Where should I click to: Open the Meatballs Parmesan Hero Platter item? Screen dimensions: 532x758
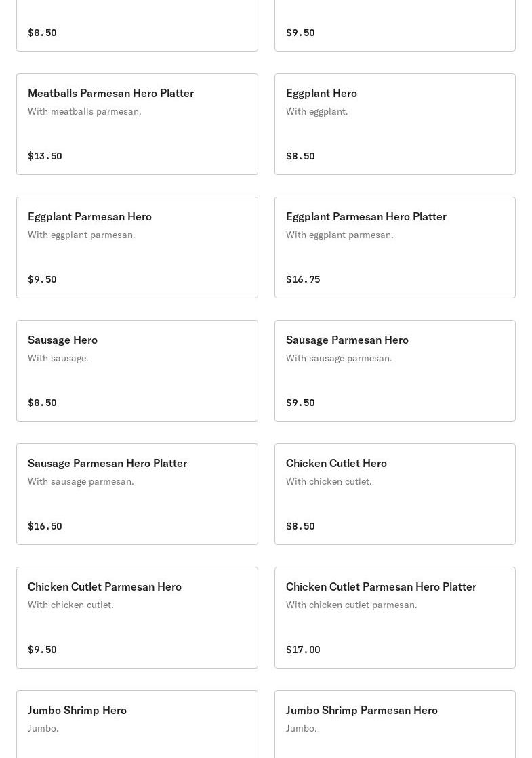(137, 124)
